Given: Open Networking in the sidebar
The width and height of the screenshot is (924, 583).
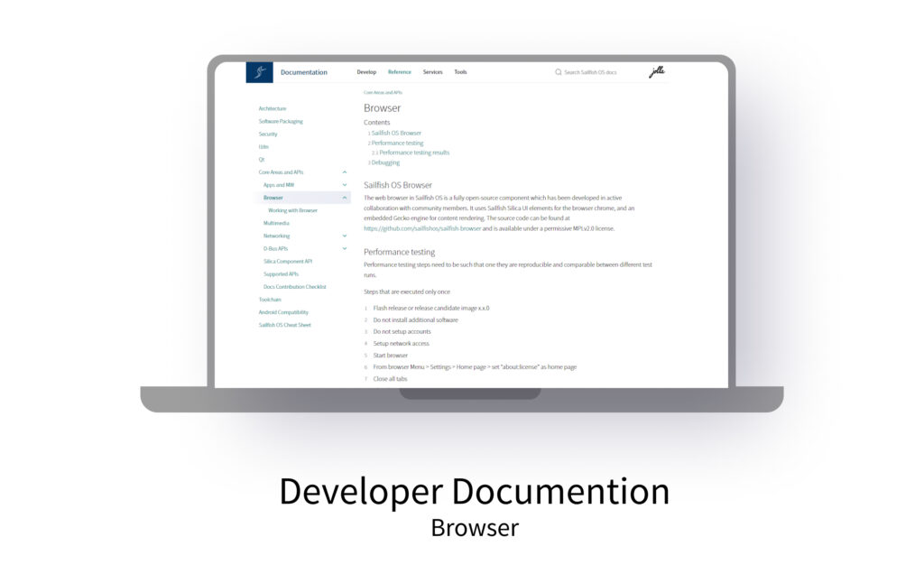Looking at the screenshot, I should pos(276,236).
